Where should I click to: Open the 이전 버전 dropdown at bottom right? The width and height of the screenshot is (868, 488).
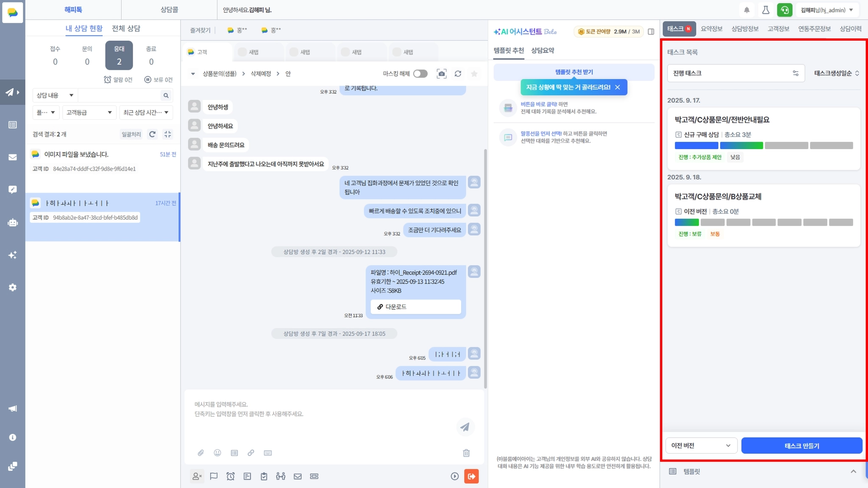(701, 446)
